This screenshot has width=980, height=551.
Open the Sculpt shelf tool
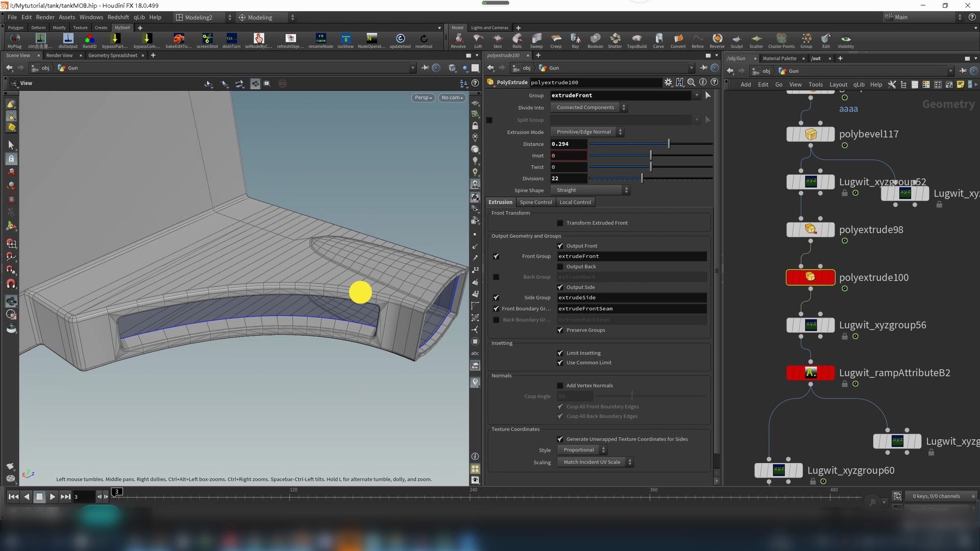click(737, 40)
